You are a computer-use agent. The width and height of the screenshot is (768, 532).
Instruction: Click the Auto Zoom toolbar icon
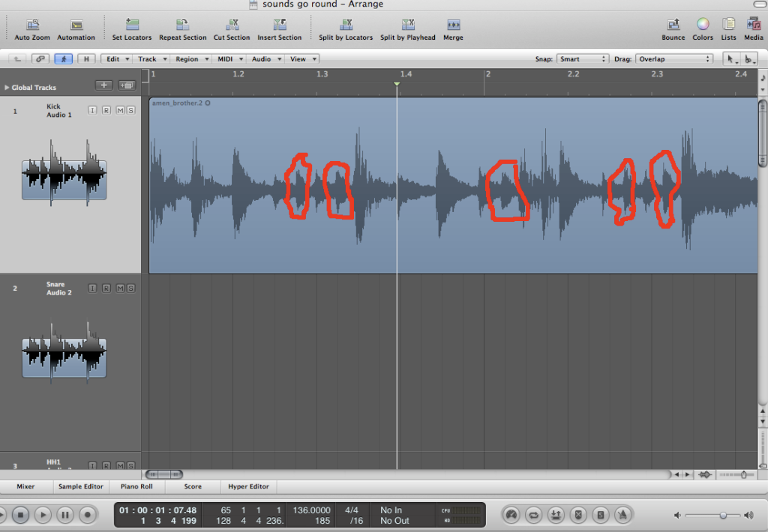[x=32, y=25]
